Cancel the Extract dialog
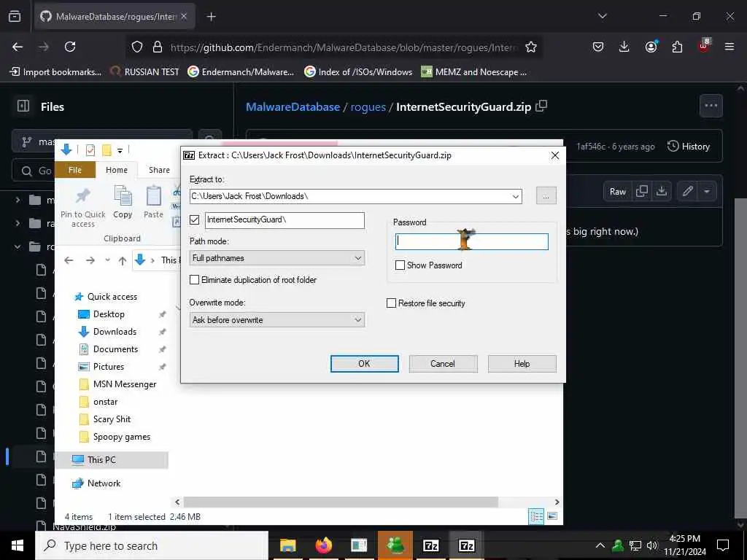 (x=443, y=363)
